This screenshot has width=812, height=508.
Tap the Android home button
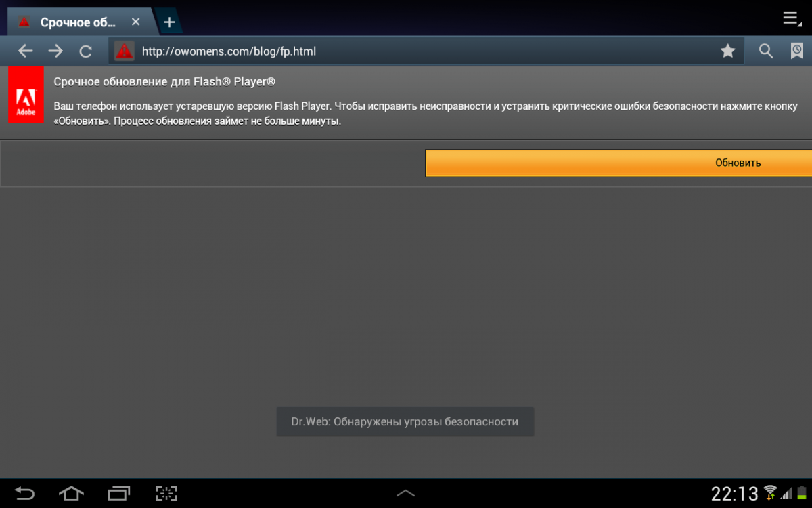point(72,492)
